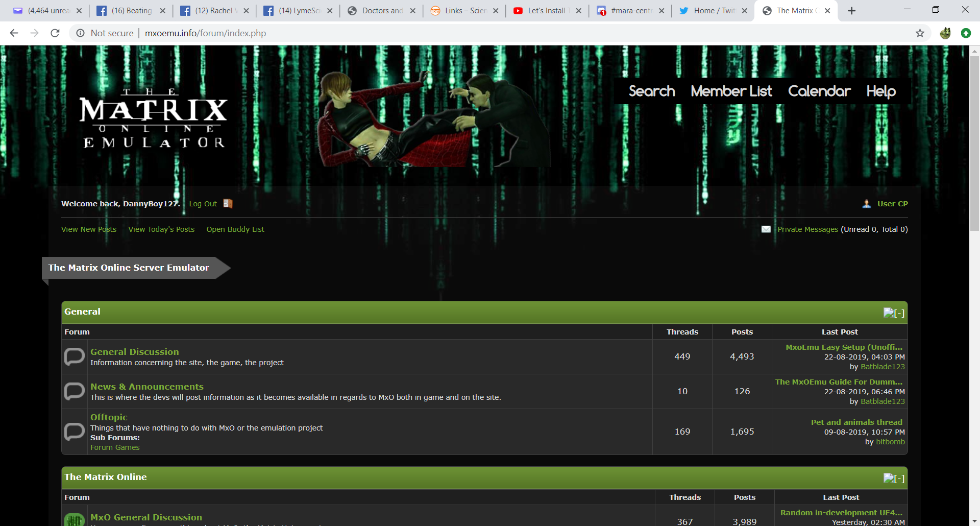Click the Offtopic forum speech-bubble icon
Screen dimensions: 980x526
tap(75, 432)
